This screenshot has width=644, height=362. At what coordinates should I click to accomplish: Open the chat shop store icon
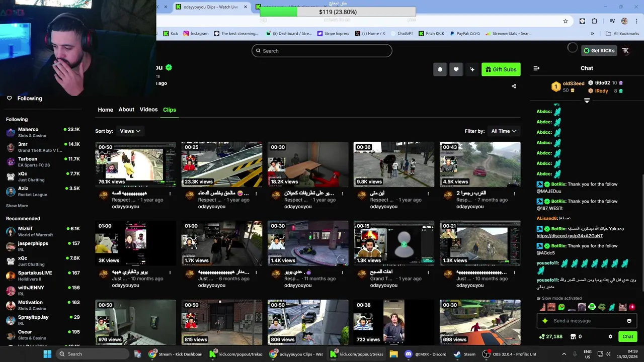click(572, 336)
